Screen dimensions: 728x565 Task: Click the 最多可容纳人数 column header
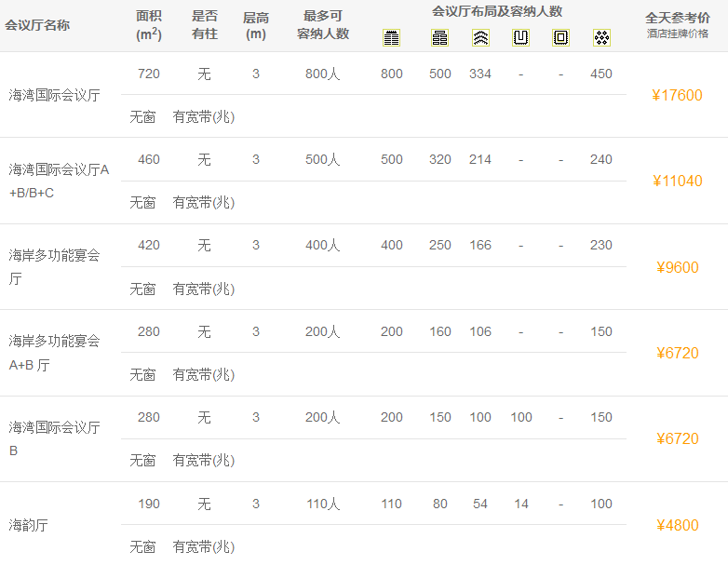[323, 25]
